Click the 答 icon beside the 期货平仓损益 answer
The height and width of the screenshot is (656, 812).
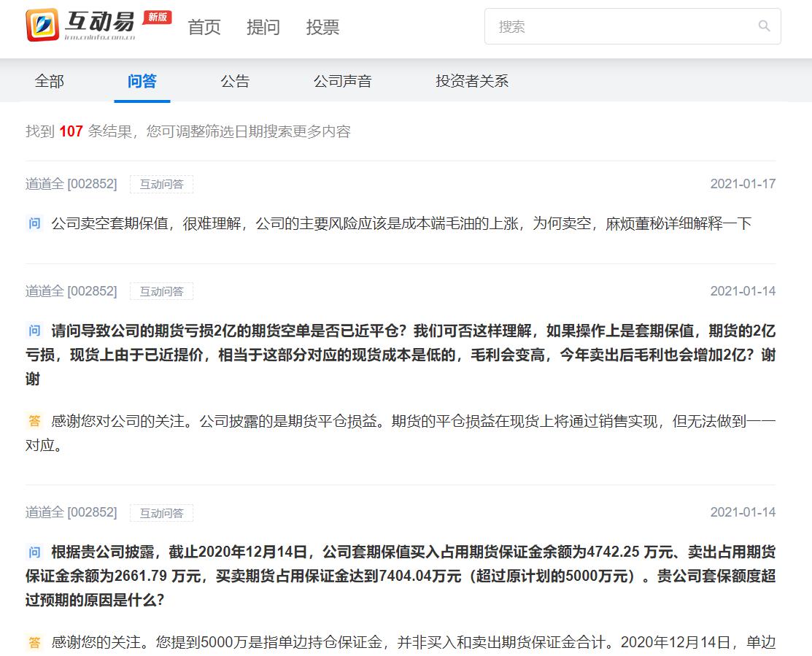click(34, 421)
